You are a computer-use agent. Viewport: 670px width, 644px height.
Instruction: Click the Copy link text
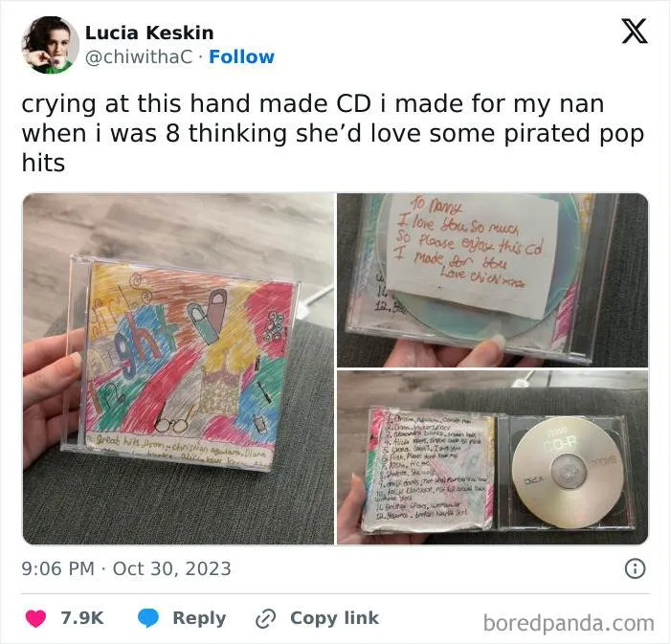tap(335, 618)
